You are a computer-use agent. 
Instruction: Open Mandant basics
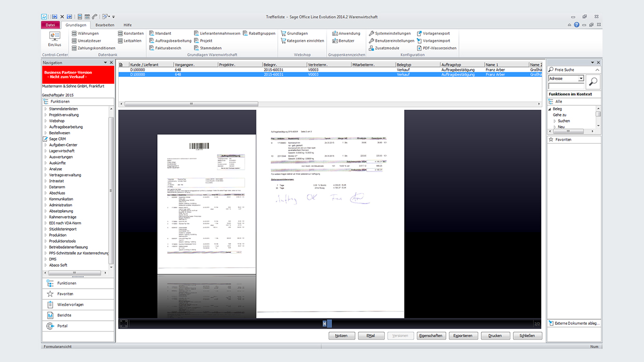click(x=160, y=33)
